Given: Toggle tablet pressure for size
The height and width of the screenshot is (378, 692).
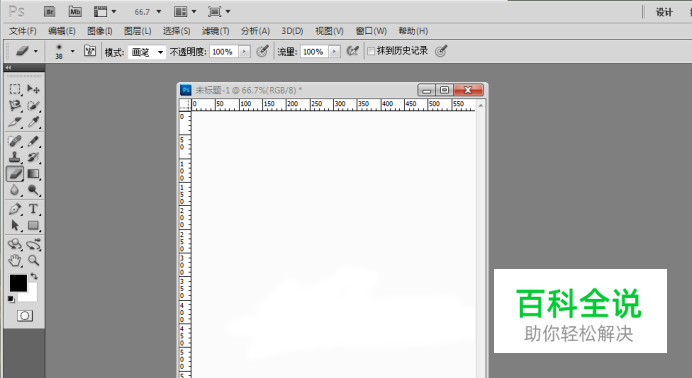Looking at the screenshot, I should click(x=441, y=51).
